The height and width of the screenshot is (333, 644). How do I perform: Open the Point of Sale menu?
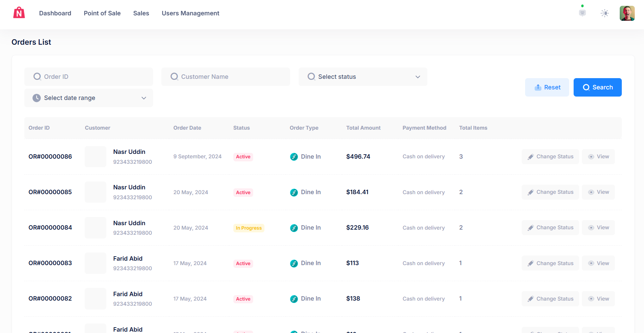tap(102, 13)
